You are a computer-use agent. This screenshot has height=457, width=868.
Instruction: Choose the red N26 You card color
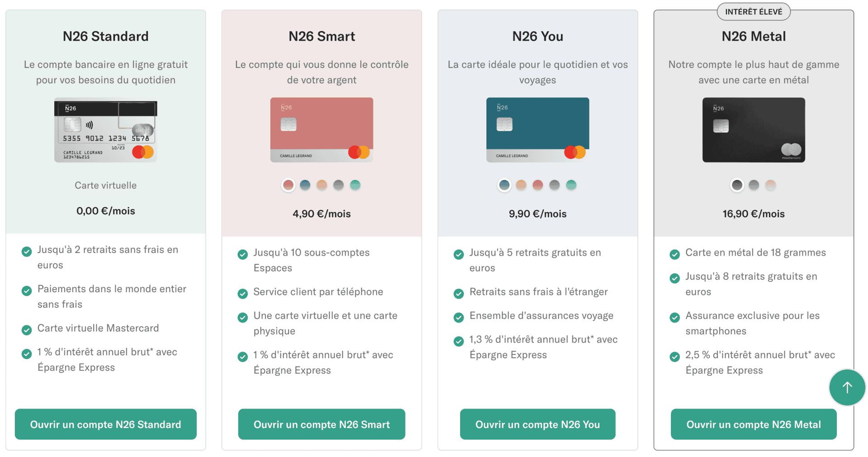tap(538, 185)
